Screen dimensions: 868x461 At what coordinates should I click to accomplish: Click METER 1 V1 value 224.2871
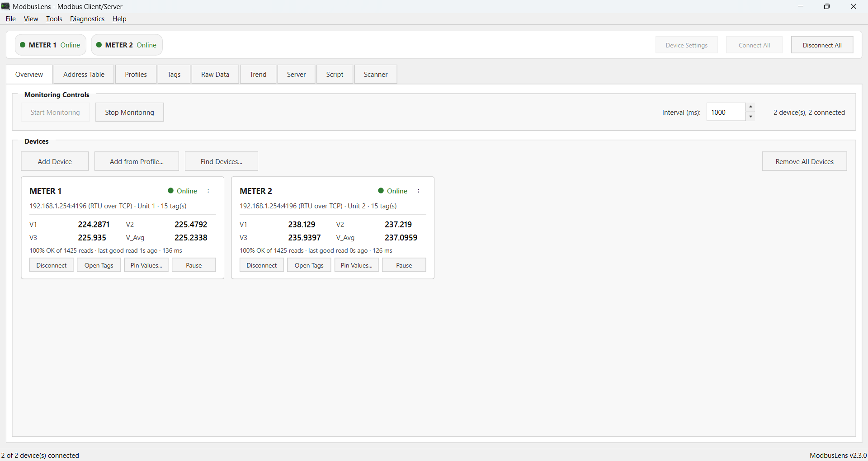click(x=94, y=225)
